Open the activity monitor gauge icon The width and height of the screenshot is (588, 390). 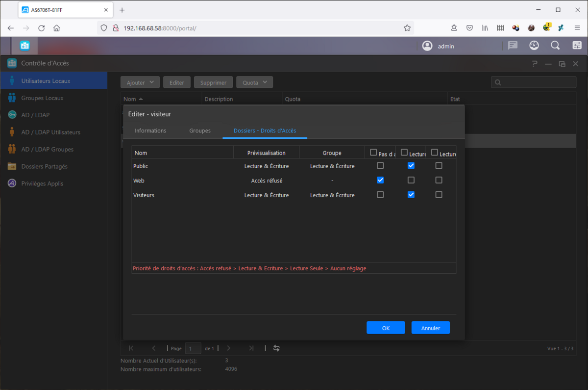pyautogui.click(x=534, y=46)
